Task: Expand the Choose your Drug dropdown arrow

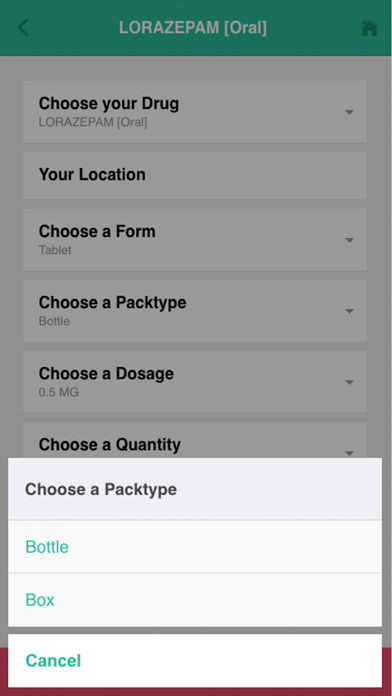Action: tap(349, 112)
